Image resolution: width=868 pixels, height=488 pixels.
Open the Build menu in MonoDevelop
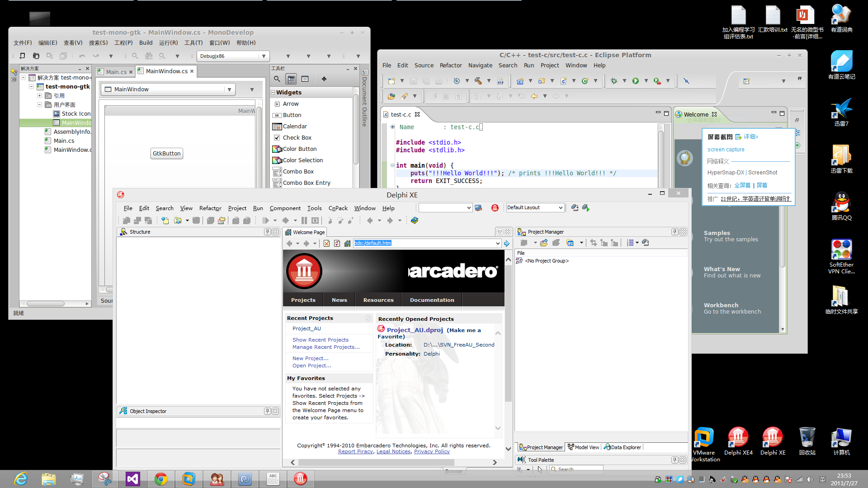click(x=146, y=43)
